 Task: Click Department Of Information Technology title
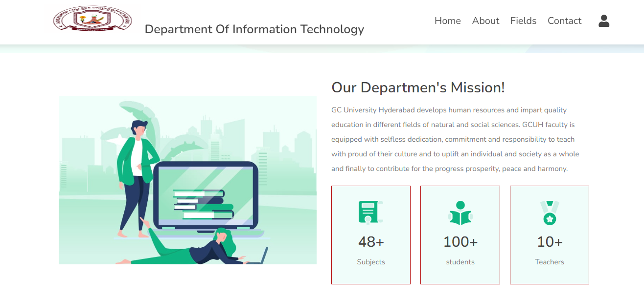(254, 29)
